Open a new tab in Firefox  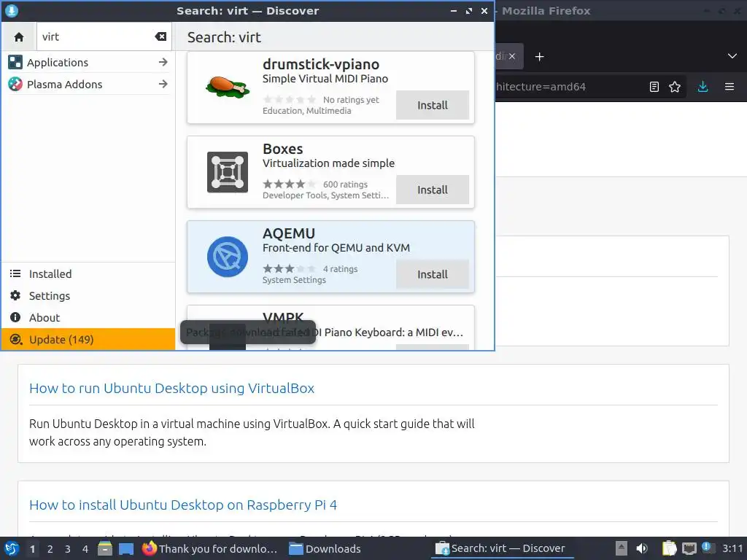point(539,57)
